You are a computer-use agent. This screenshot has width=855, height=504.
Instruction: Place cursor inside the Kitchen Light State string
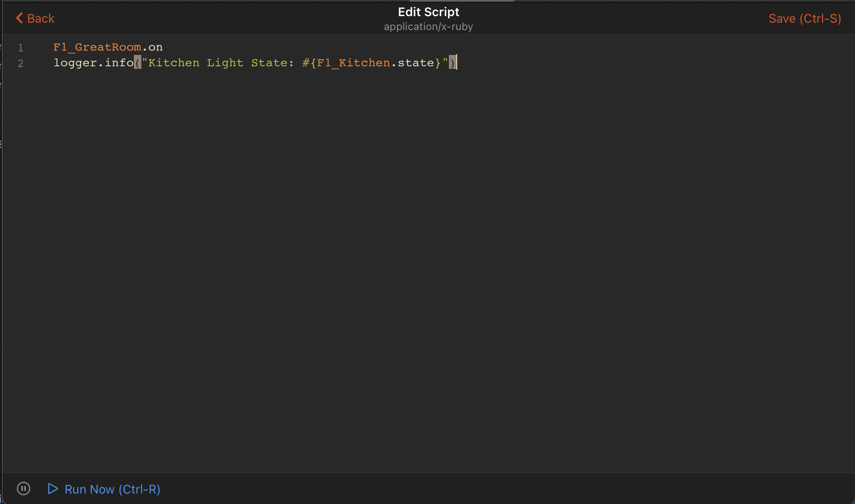218,63
